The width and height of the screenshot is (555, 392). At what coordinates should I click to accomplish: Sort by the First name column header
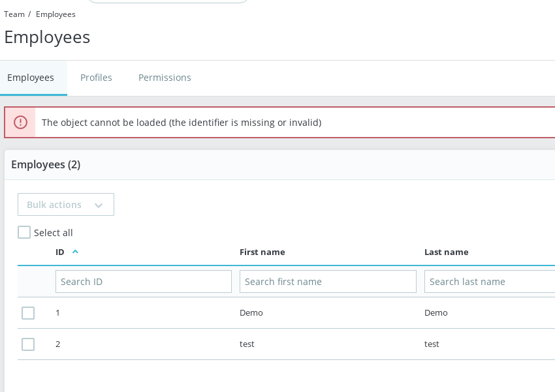click(x=262, y=252)
